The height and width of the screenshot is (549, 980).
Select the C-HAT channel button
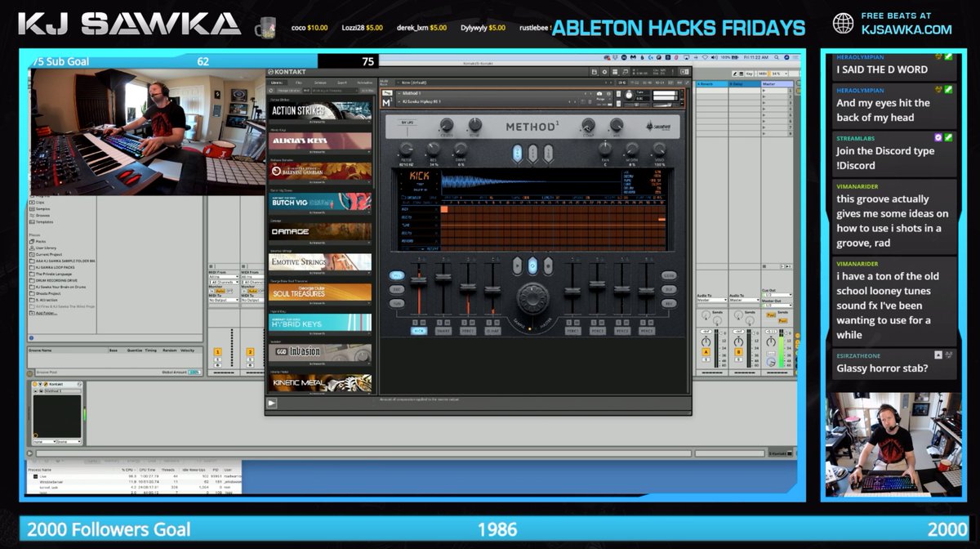(x=492, y=331)
